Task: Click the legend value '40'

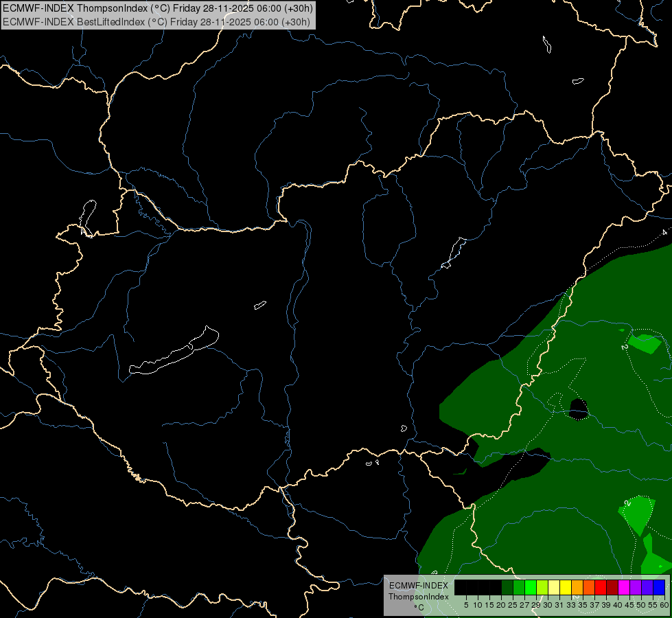Action: 618,605
